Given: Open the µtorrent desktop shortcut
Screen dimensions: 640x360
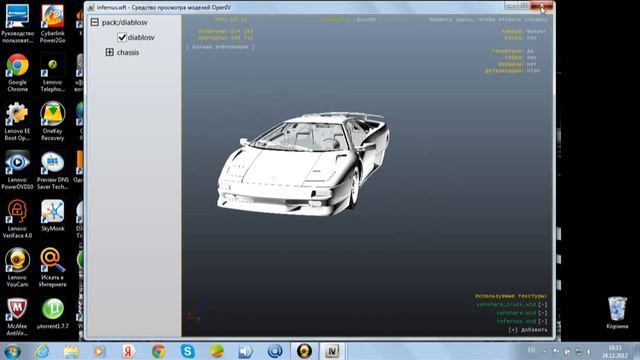Looking at the screenshot, I should 53,313.
